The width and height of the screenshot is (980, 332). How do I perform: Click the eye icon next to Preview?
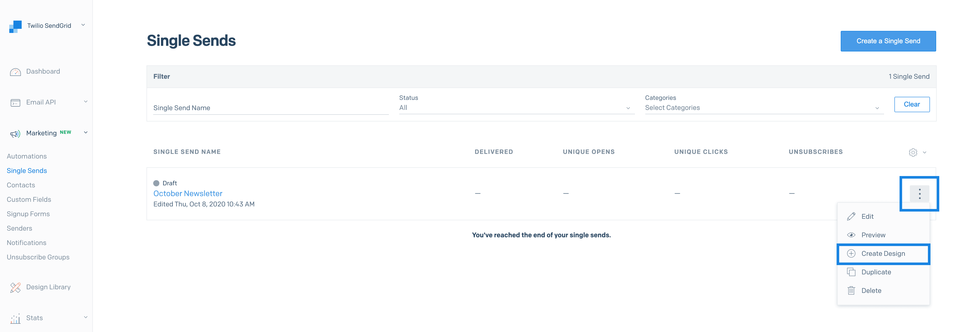click(x=851, y=235)
